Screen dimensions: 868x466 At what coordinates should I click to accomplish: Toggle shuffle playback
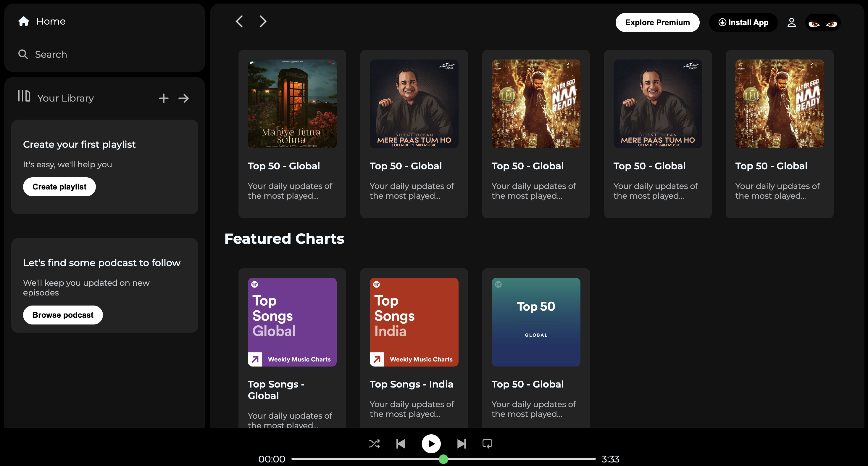pos(374,444)
